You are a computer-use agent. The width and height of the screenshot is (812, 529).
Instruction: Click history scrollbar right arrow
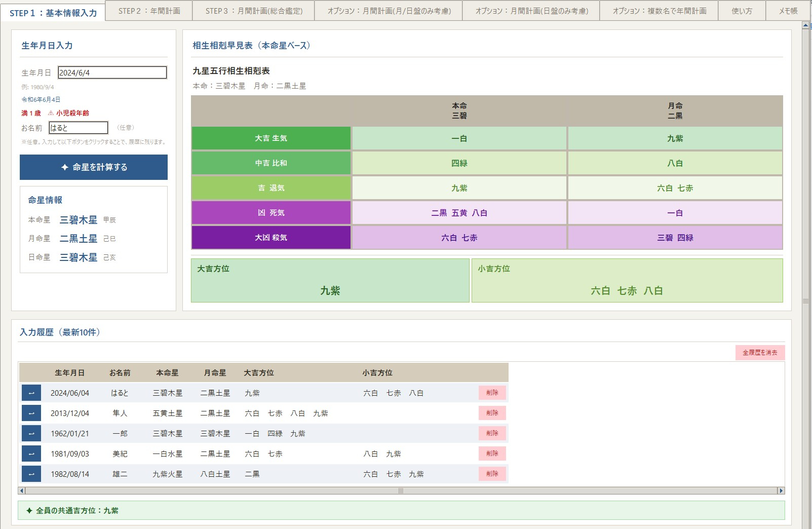(781, 490)
